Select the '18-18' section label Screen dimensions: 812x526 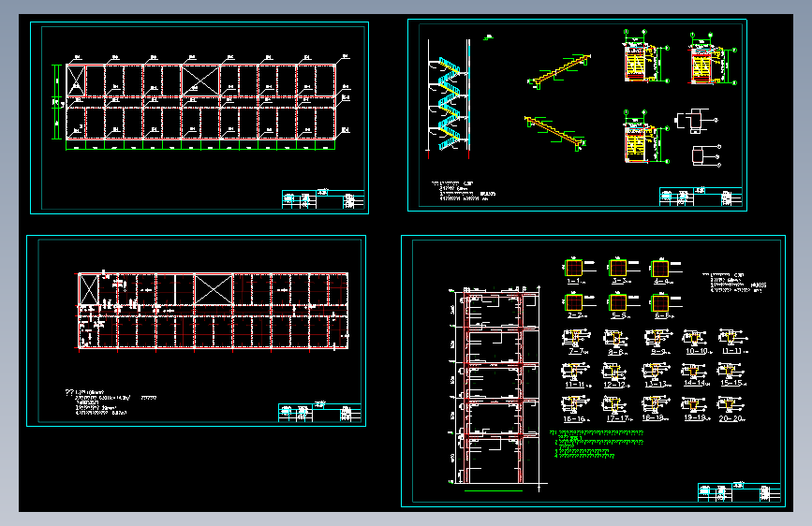(x=654, y=417)
